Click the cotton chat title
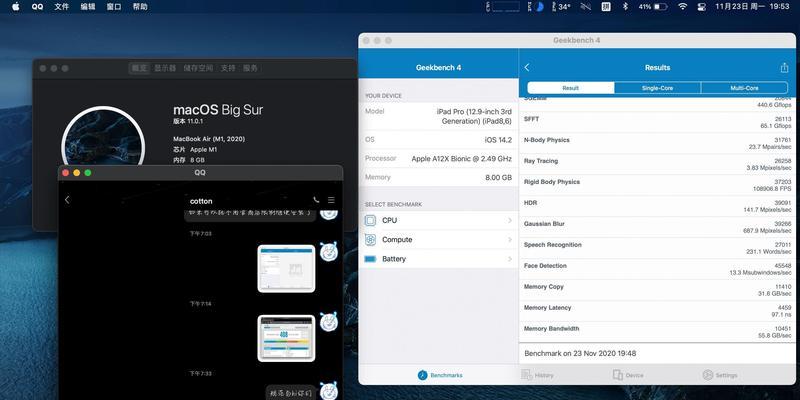 coord(201,201)
